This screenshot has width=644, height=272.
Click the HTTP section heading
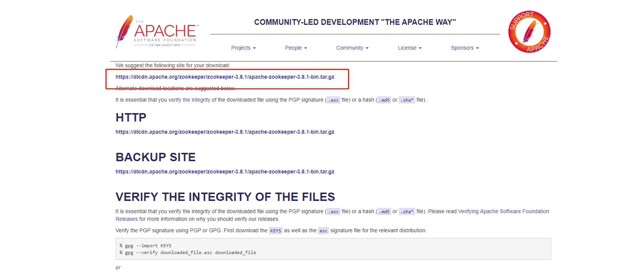[131, 118]
